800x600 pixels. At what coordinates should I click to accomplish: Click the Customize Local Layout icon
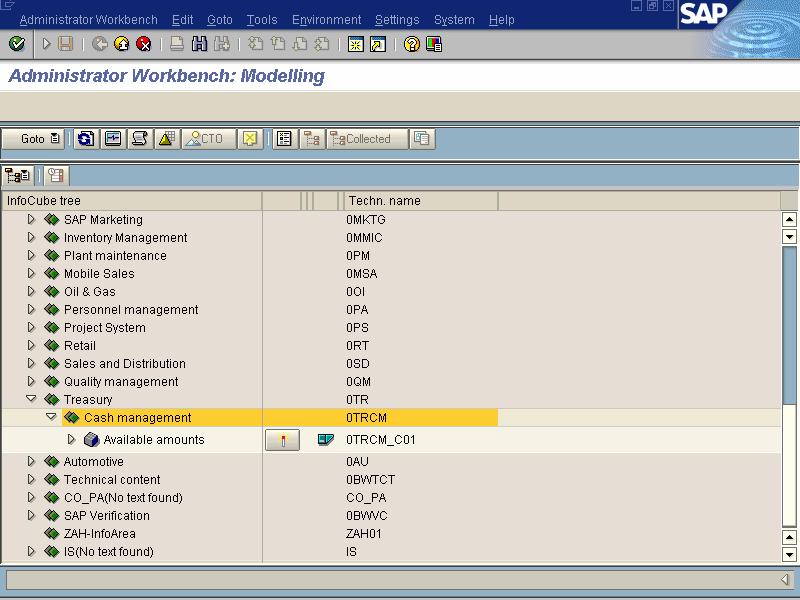434,44
